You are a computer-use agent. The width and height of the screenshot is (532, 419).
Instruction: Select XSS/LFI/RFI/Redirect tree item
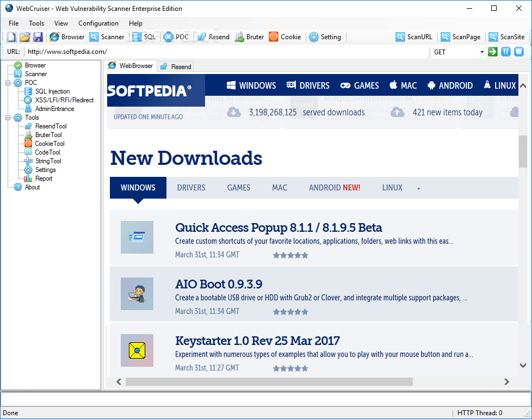[x=65, y=100]
